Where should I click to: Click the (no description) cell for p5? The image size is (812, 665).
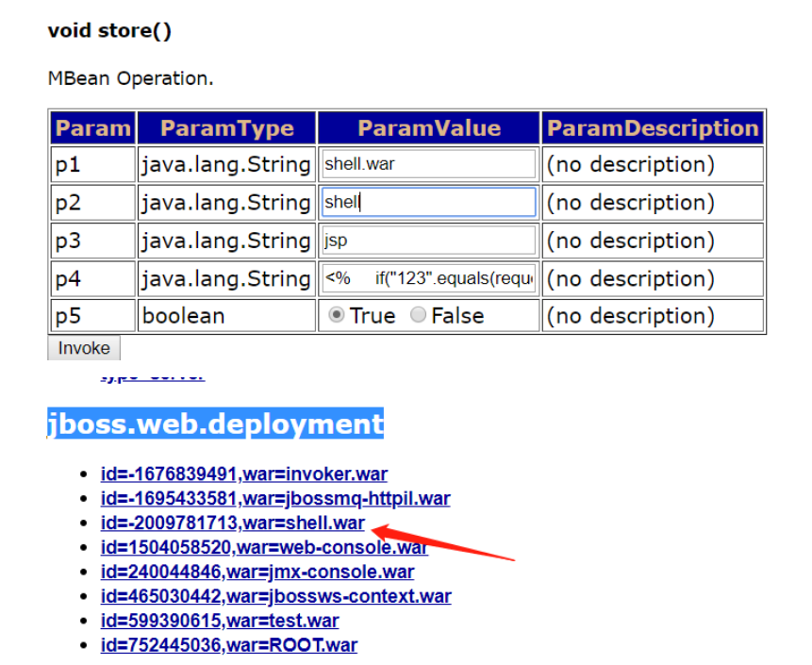coord(653,315)
